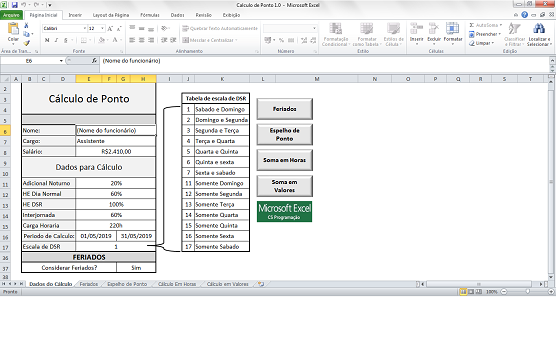The image size is (556, 364).
Task: Open Classificar e Filtrar menu
Action: click(514, 34)
